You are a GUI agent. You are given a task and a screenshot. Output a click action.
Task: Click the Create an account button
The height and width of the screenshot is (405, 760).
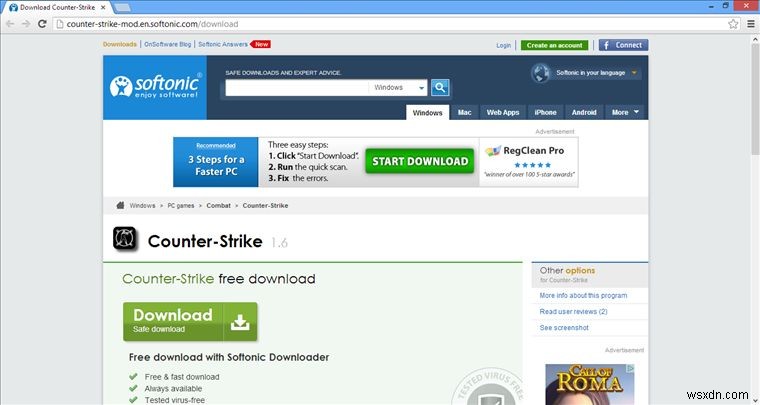[x=554, y=45]
